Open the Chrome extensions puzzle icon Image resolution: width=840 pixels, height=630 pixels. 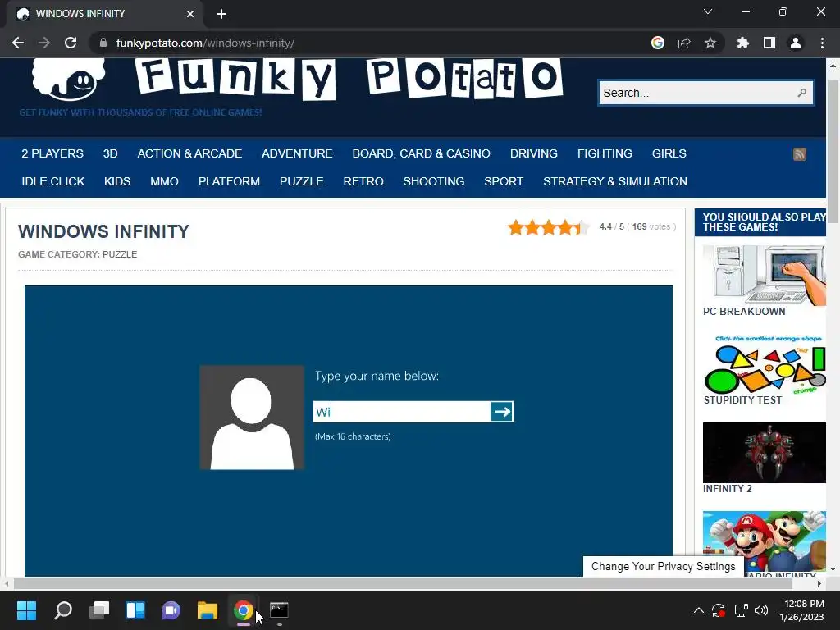tap(742, 43)
